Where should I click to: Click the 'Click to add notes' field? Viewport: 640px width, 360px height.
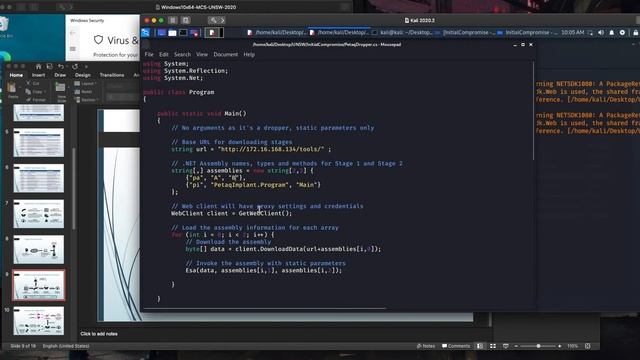(x=99, y=334)
